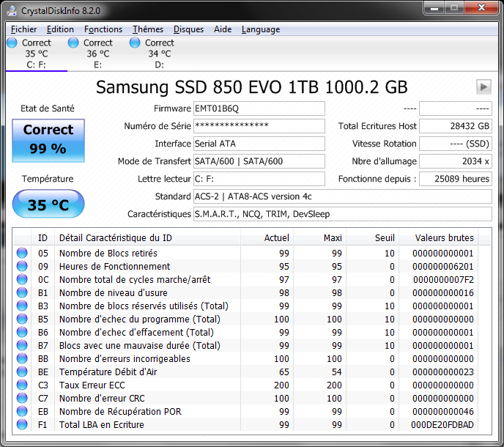Click status icon for ID 09 row
504x447 pixels.
pyautogui.click(x=22, y=266)
